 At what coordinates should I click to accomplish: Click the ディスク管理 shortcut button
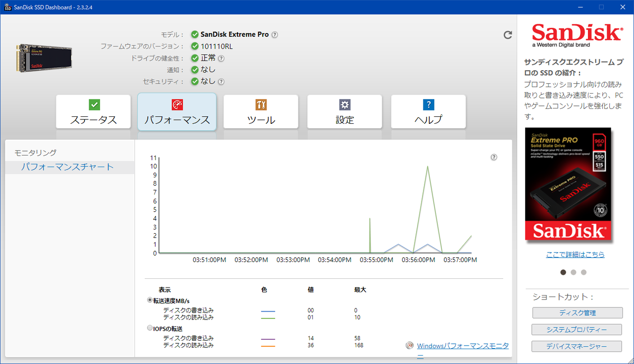point(578,313)
